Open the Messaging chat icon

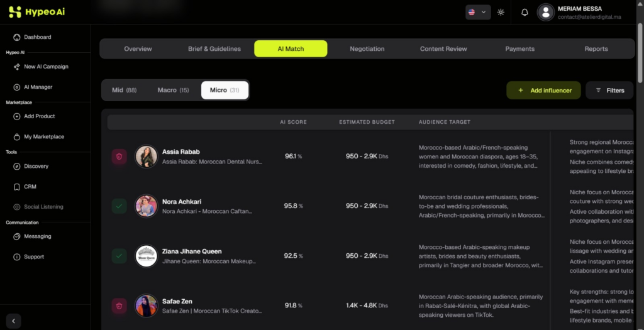pyautogui.click(x=17, y=236)
